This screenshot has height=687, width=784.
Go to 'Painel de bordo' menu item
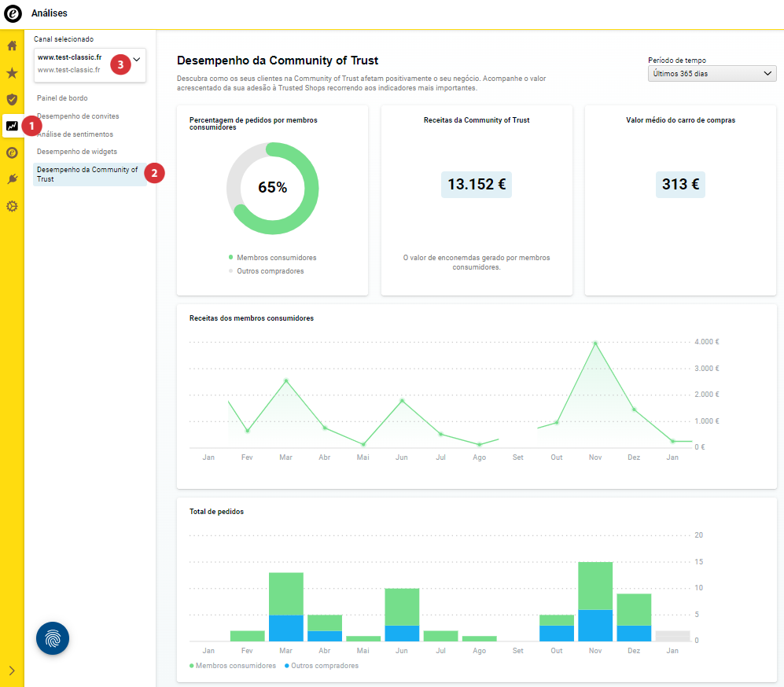tap(62, 98)
